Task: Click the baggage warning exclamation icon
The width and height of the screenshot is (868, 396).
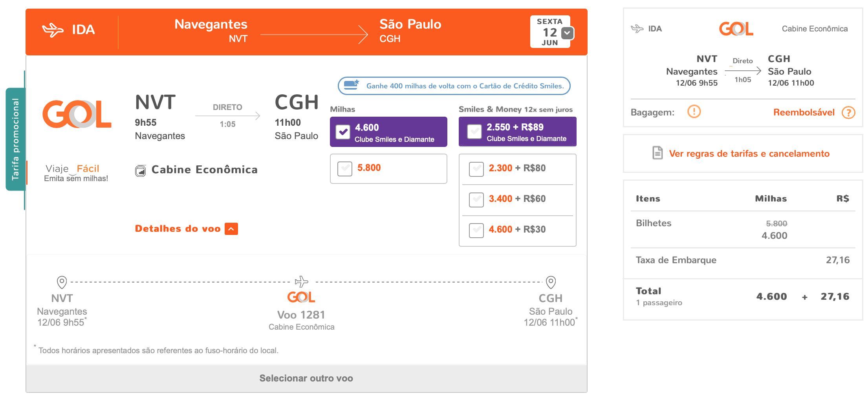Action: coord(694,112)
